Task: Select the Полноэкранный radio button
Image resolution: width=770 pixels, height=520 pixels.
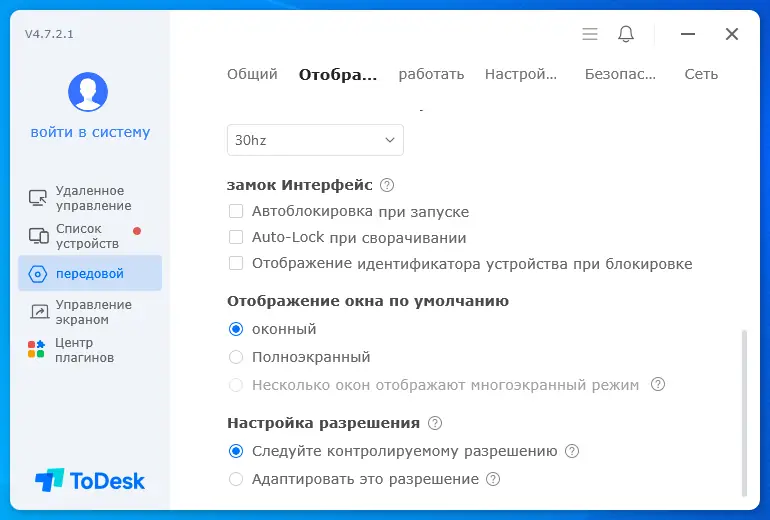Action: click(236, 356)
